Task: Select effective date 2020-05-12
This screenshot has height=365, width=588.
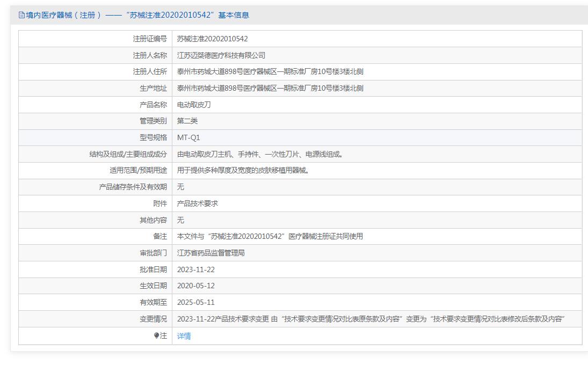Action: (196, 286)
